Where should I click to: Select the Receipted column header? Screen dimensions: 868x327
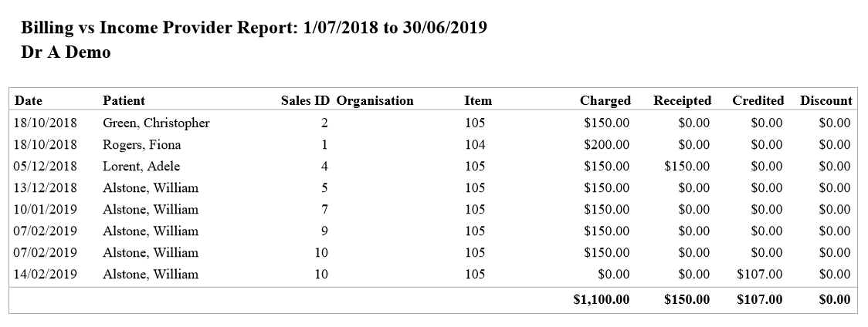tap(682, 100)
